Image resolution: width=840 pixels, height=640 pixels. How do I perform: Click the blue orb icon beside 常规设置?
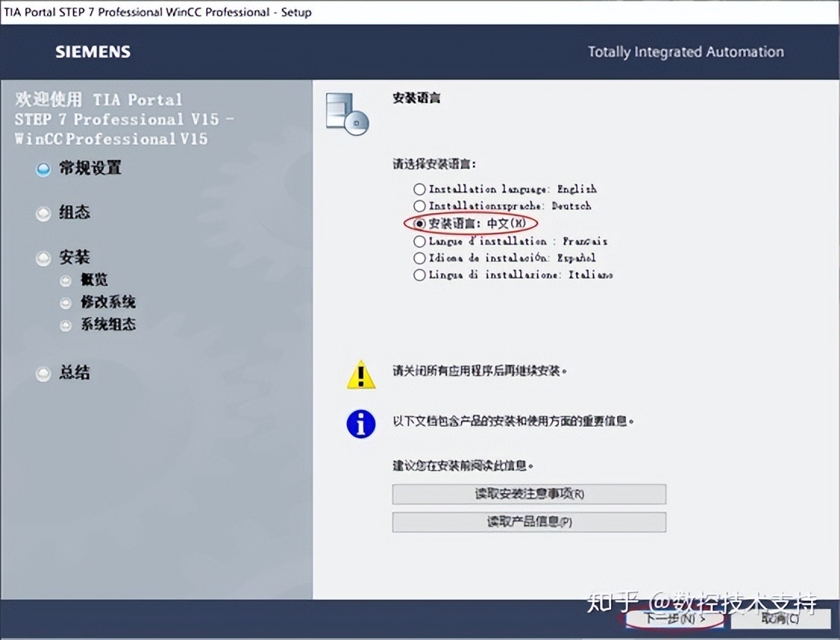(43, 168)
